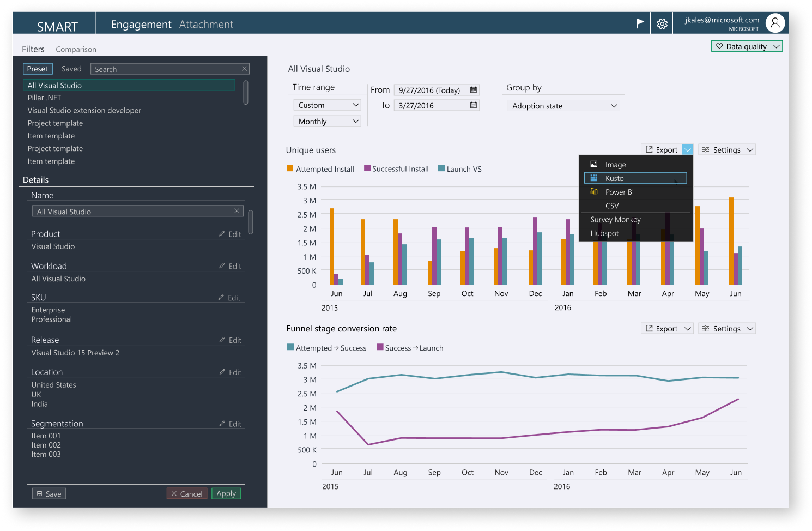The width and height of the screenshot is (812, 531).
Task: Choose Power Bi from export menu
Action: 635,192
